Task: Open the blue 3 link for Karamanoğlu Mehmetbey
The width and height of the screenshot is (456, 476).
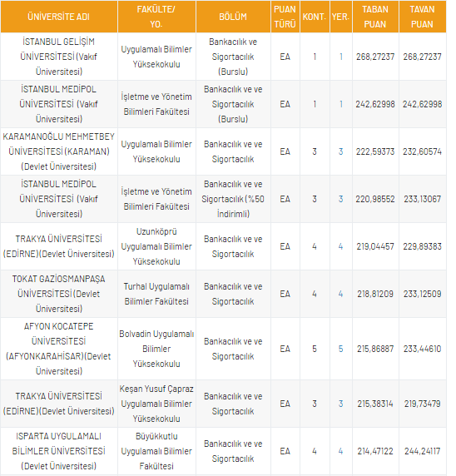Action: [x=341, y=151]
